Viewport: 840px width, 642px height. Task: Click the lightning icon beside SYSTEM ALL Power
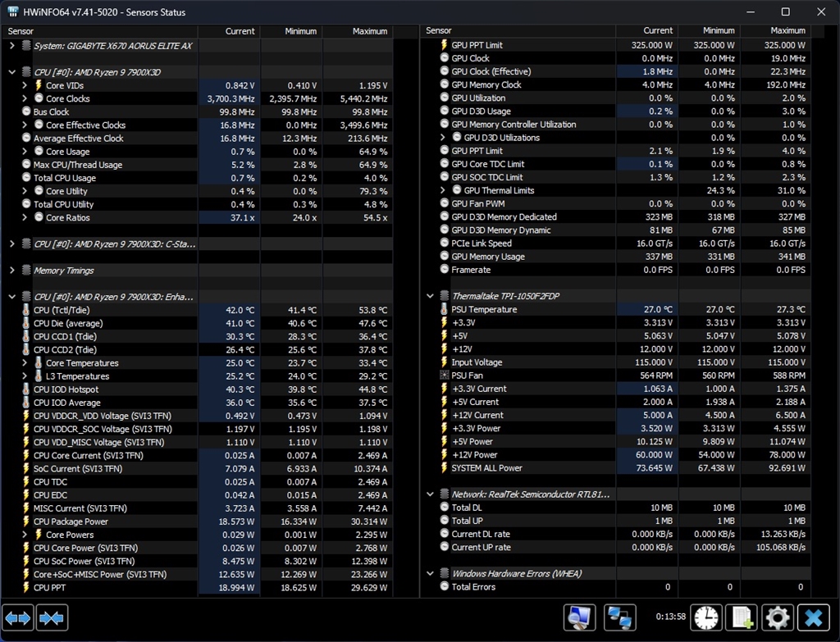[444, 467]
